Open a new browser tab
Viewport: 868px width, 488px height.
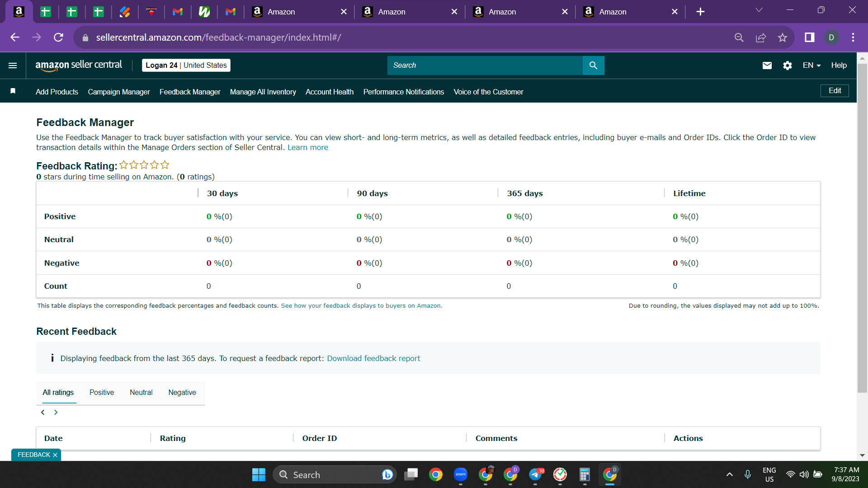tap(700, 12)
